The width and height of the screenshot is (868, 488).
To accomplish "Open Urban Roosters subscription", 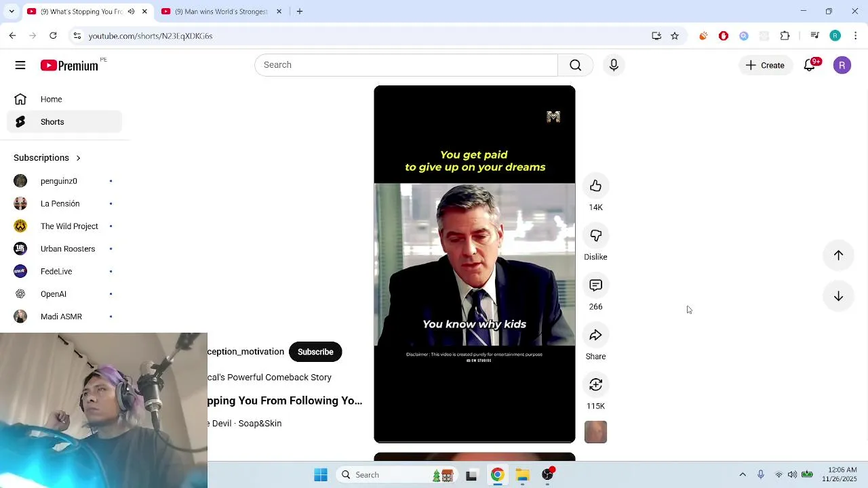I will click(64, 249).
